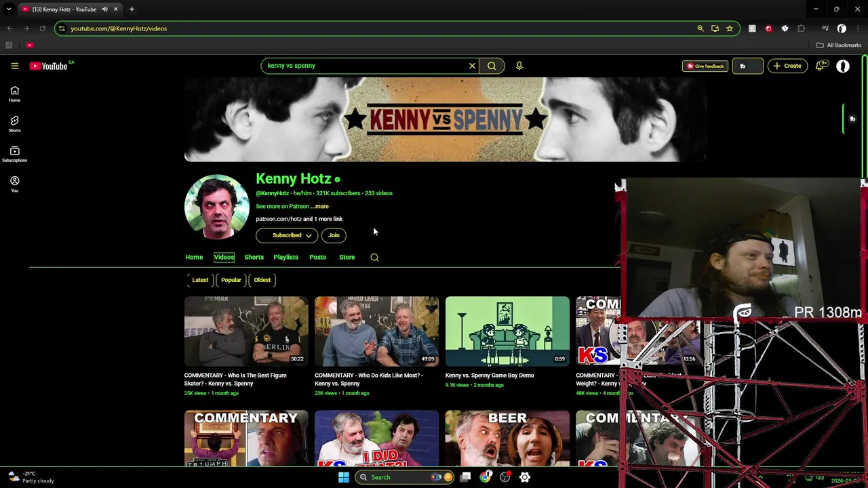Sort videos by Popular
The height and width of the screenshot is (488, 868).
coord(231,280)
